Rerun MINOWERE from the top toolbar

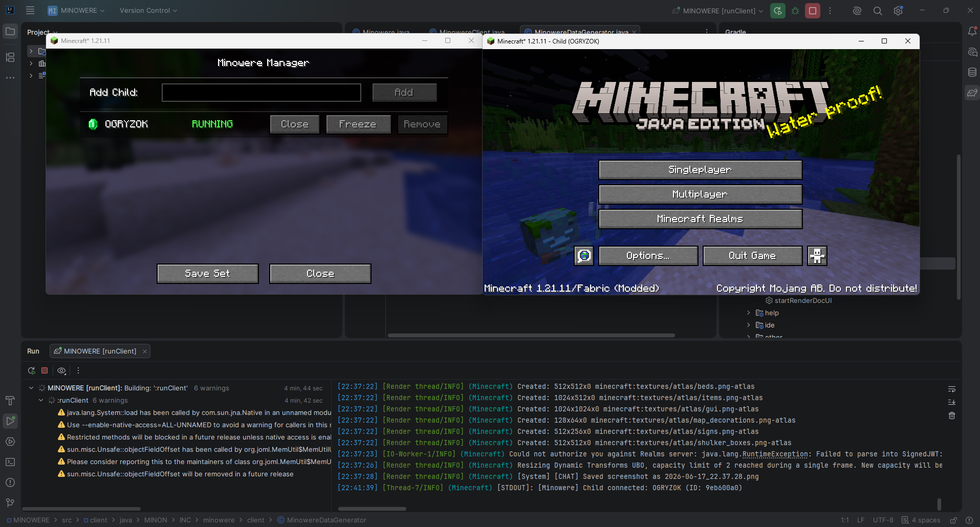coord(778,11)
